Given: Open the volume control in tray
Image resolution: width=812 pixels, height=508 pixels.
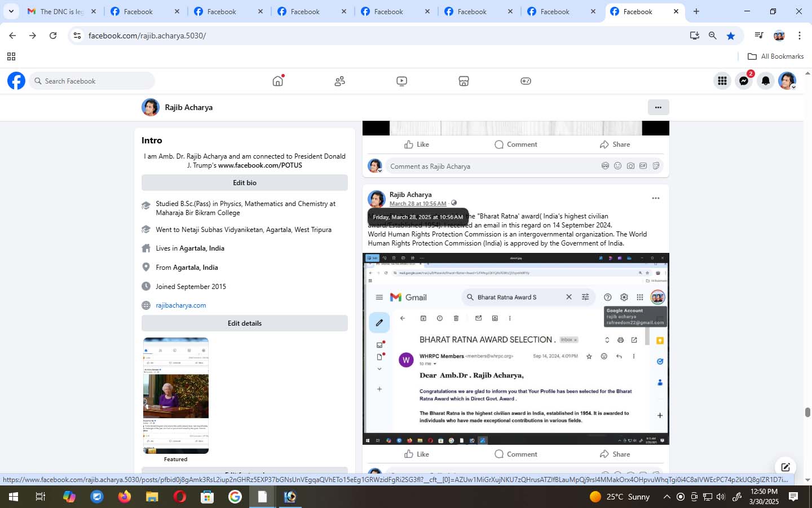Looking at the screenshot, I should 721,497.
